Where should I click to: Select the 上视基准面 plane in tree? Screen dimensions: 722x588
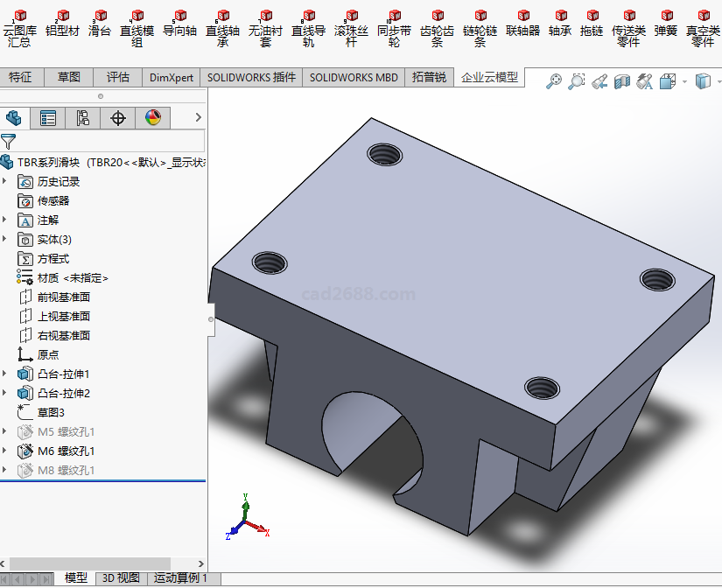click(x=63, y=316)
